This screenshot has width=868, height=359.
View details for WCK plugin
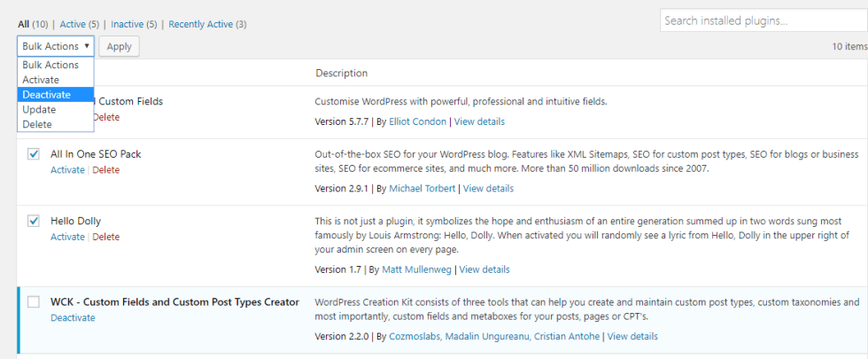tap(632, 336)
